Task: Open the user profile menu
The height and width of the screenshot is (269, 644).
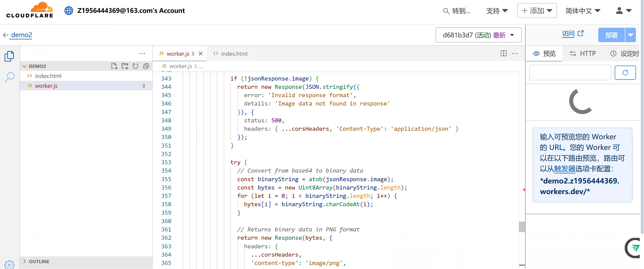Action: click(x=624, y=11)
